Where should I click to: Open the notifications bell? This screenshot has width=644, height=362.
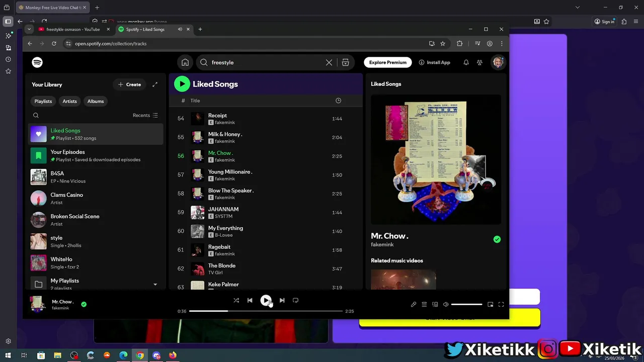click(466, 62)
